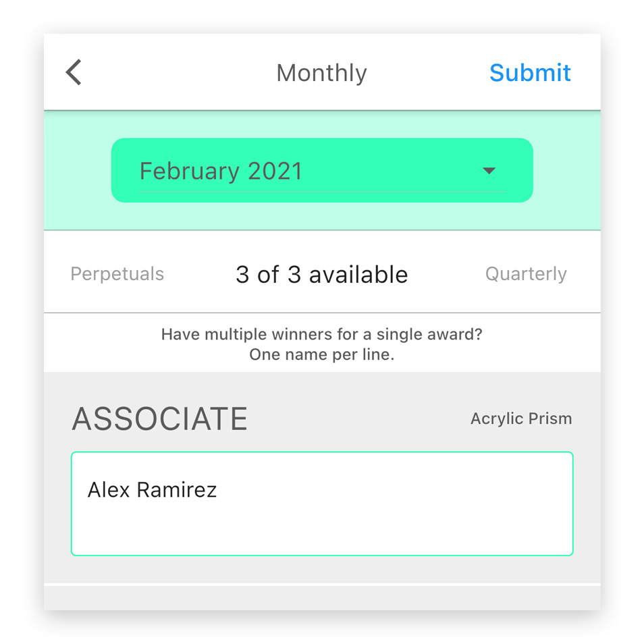Click the next award card below Associate
This screenshot has height=644, width=644.
pos(322,598)
